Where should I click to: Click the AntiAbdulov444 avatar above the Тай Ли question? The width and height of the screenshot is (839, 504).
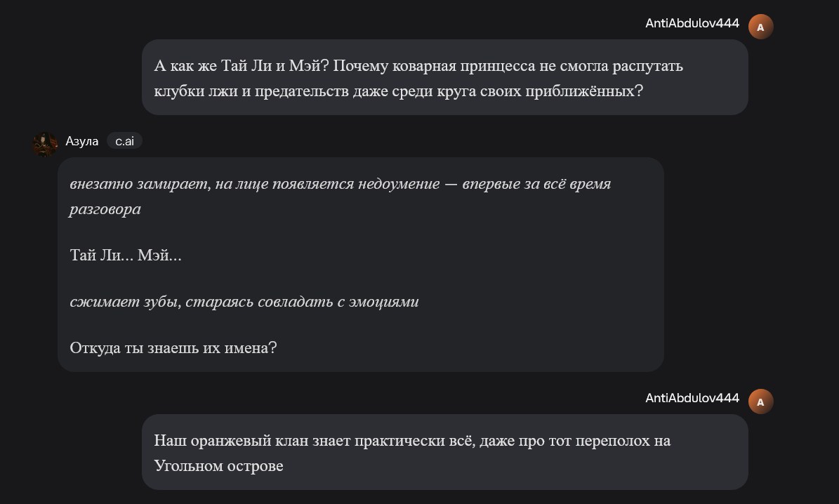point(760,27)
